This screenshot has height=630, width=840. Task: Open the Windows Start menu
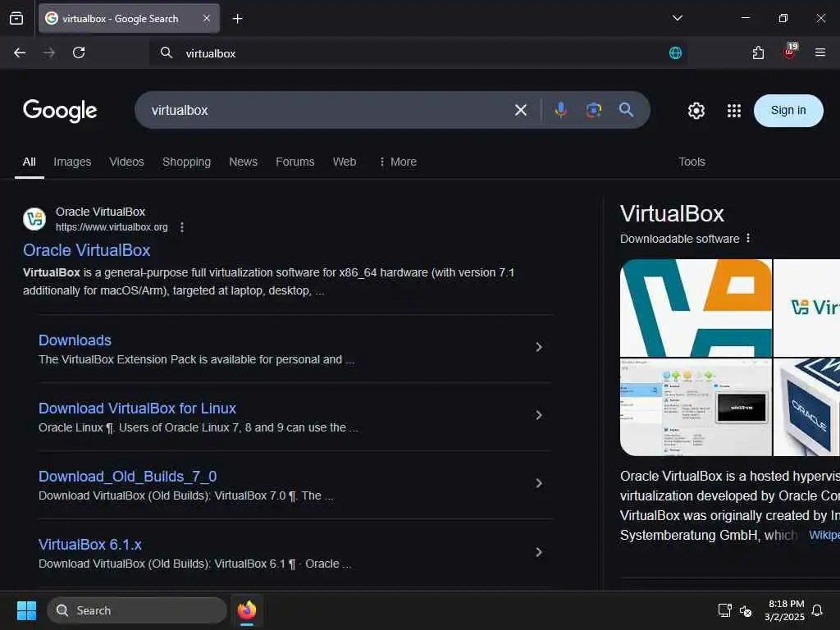[x=26, y=610]
